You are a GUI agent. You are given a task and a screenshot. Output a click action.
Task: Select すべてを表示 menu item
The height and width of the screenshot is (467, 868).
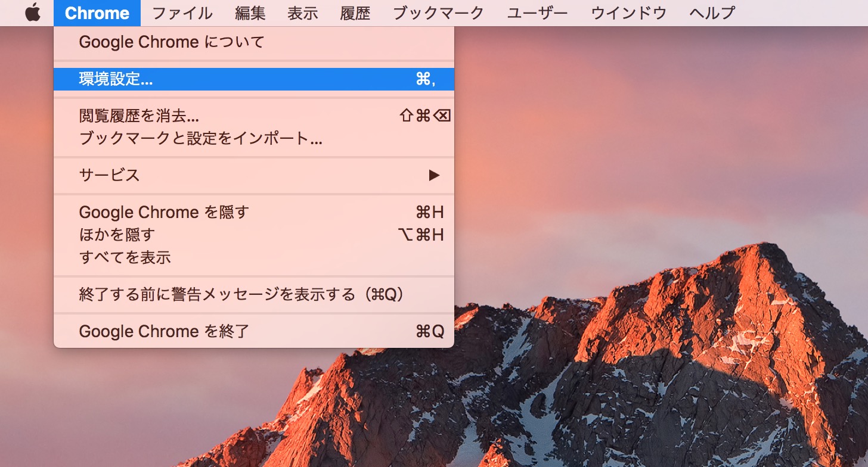click(254, 257)
